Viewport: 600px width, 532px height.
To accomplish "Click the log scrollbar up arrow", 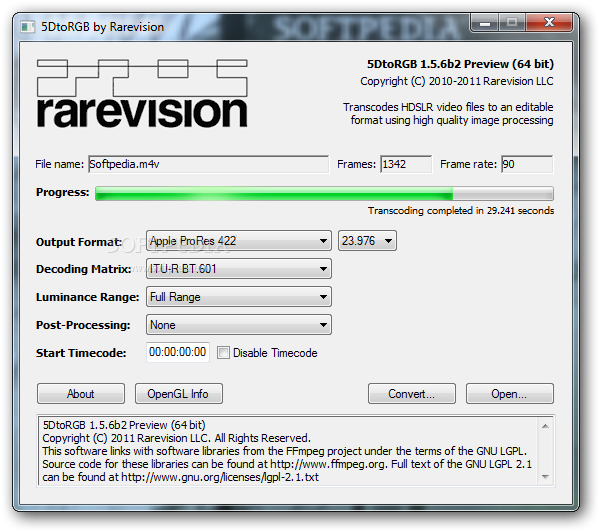I will click(x=545, y=426).
